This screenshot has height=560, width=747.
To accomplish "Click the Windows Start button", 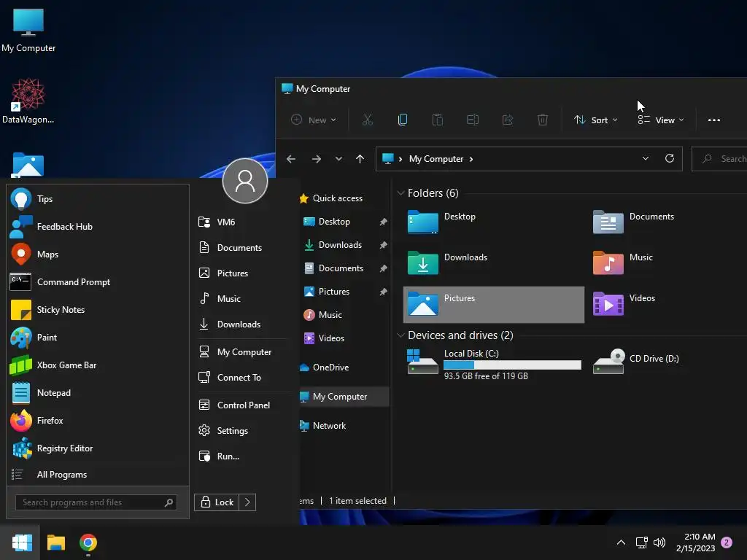I will click(22, 542).
